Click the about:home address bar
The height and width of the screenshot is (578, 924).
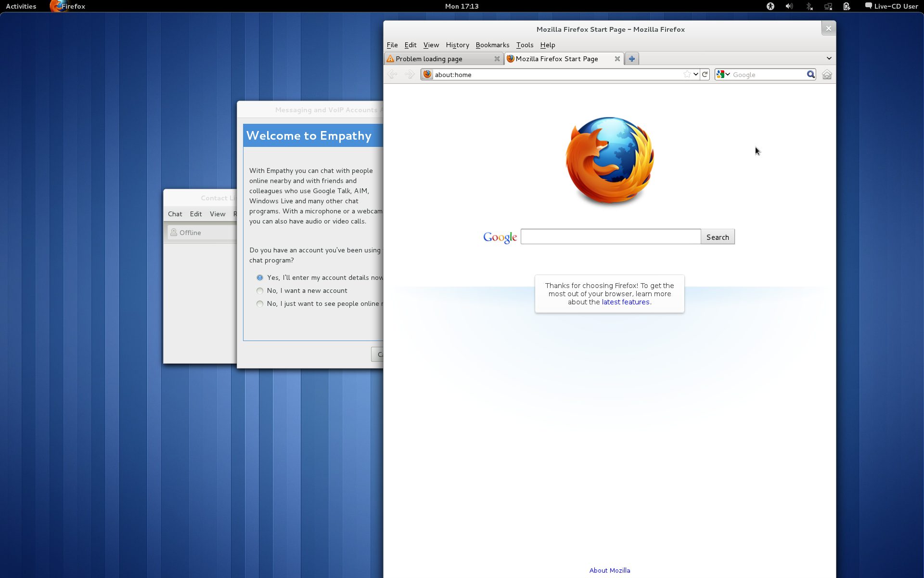click(558, 74)
